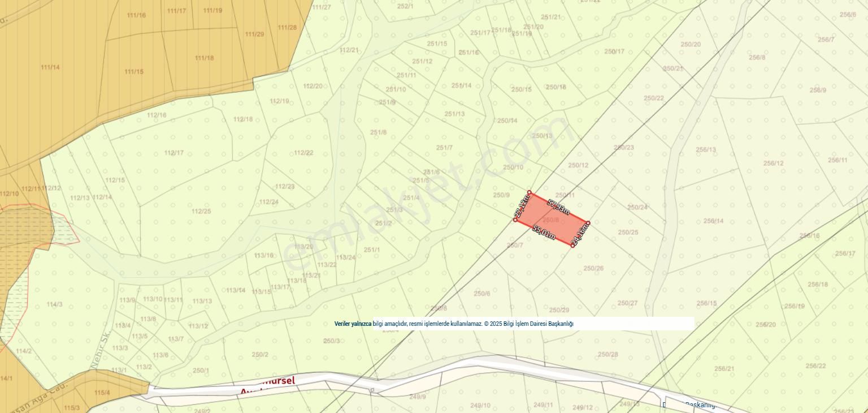
Task: Click the Bilgi İşlem Dairesi Başkanlığı attribution text
Action: (x=538, y=324)
